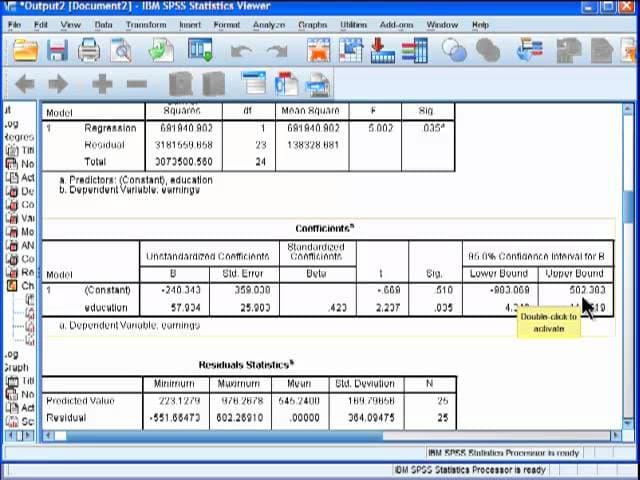Select Constant B value -240.343

[x=180, y=290]
